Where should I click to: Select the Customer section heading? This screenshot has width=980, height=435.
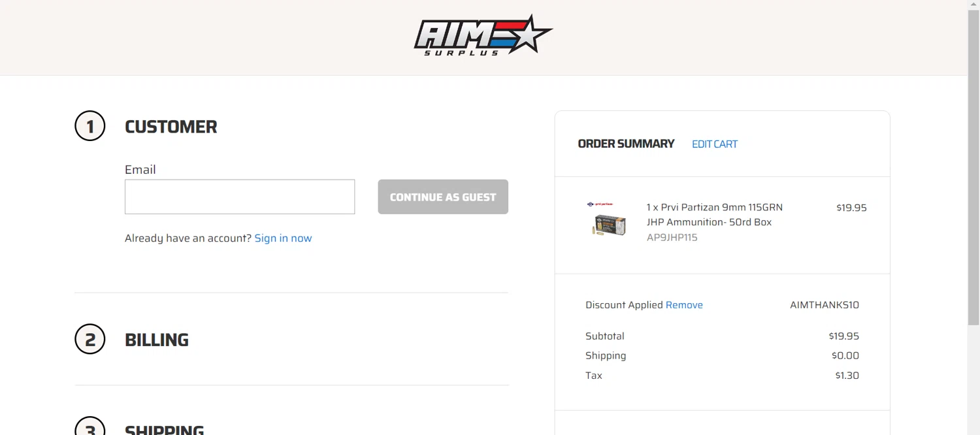pyautogui.click(x=171, y=127)
